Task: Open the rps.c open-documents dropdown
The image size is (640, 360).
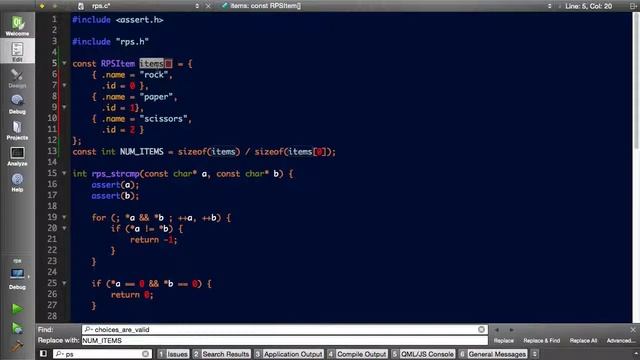Action: click(197, 6)
